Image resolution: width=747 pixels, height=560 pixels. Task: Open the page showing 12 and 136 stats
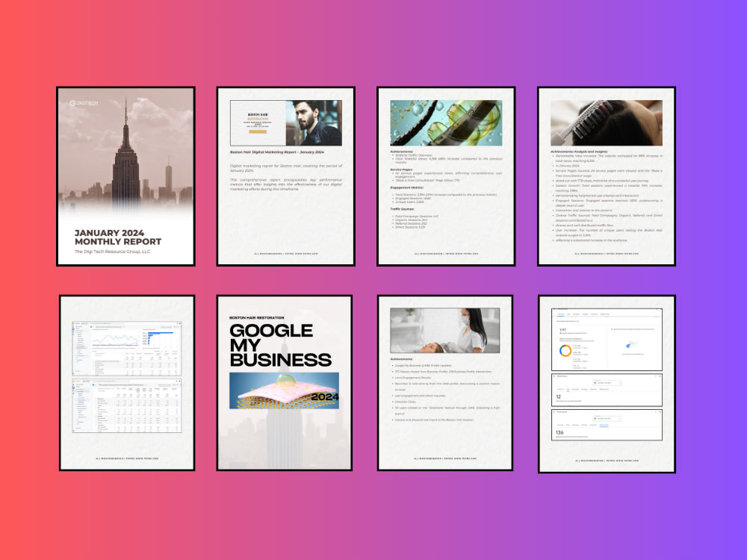(607, 384)
